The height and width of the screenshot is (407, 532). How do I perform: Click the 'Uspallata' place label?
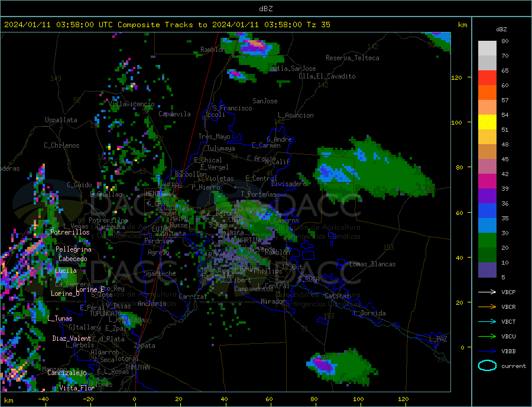tap(61, 120)
